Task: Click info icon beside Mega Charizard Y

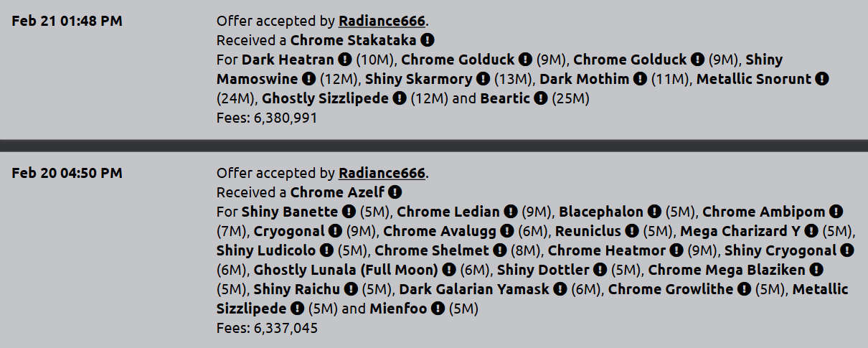Action: coord(811,231)
